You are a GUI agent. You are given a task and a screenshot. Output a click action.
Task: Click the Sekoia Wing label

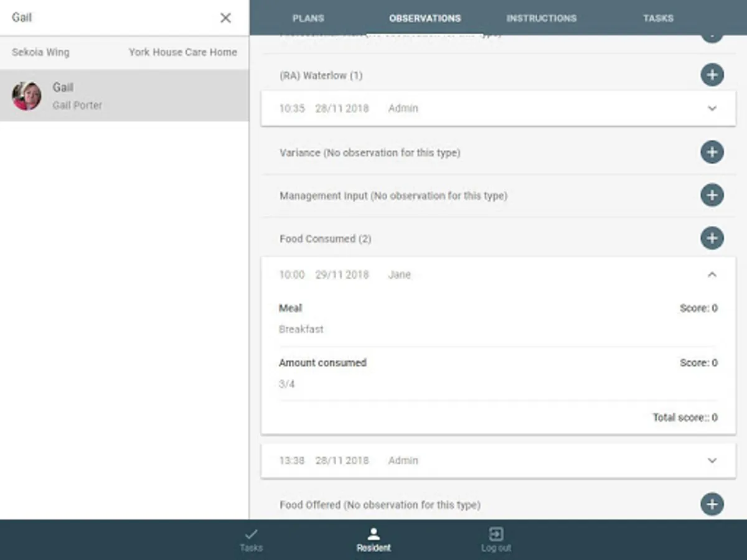pyautogui.click(x=40, y=52)
